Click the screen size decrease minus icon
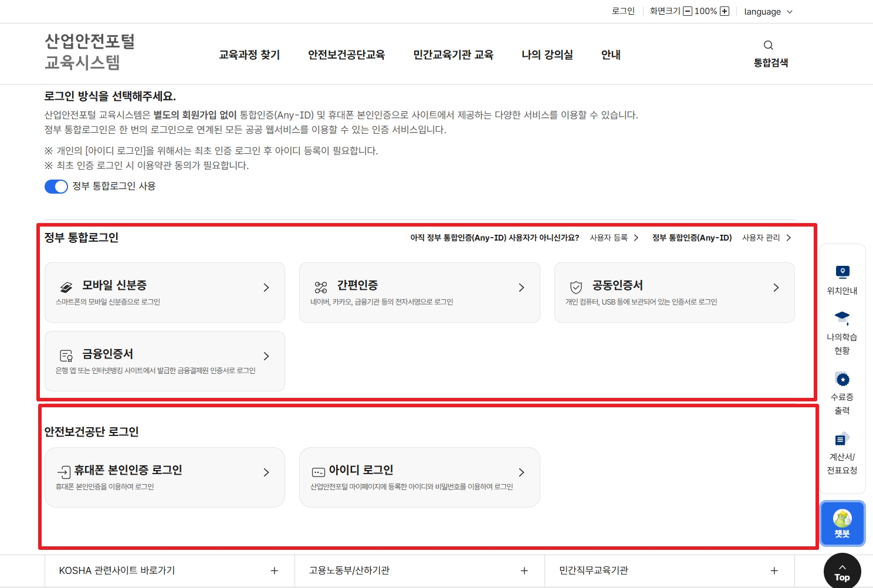 688,11
